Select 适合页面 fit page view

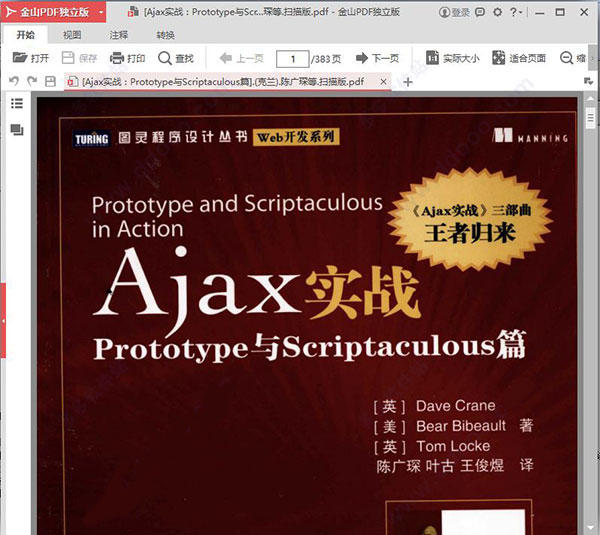(x=518, y=58)
